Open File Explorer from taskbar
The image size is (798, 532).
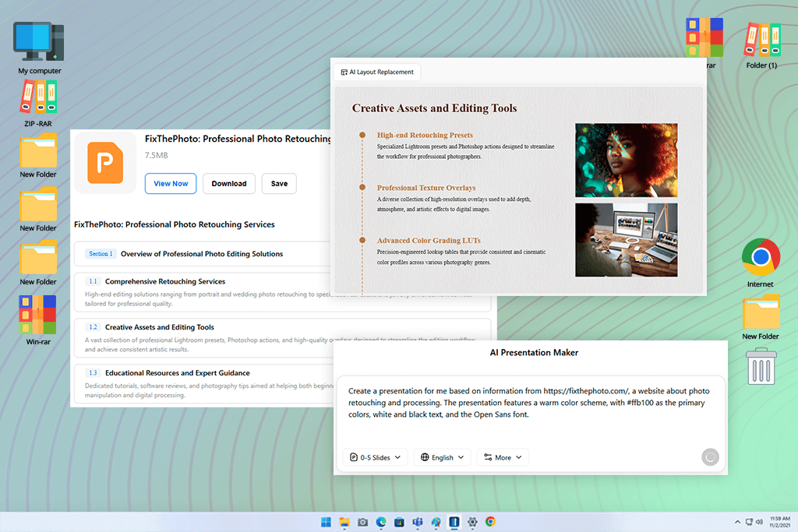(344, 522)
